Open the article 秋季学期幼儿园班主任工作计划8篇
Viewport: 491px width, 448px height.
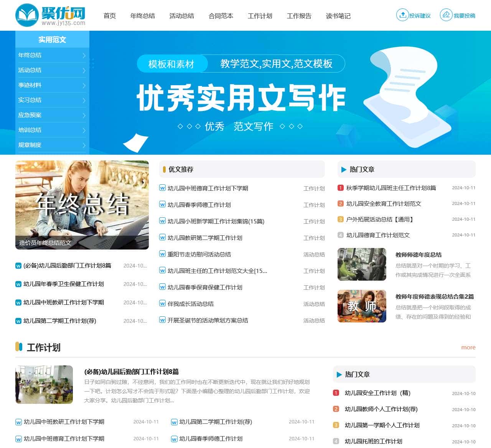coord(391,188)
